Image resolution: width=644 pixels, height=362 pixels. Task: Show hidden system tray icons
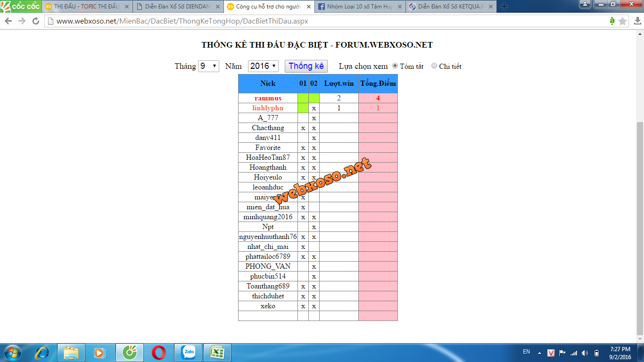pyautogui.click(x=539, y=353)
